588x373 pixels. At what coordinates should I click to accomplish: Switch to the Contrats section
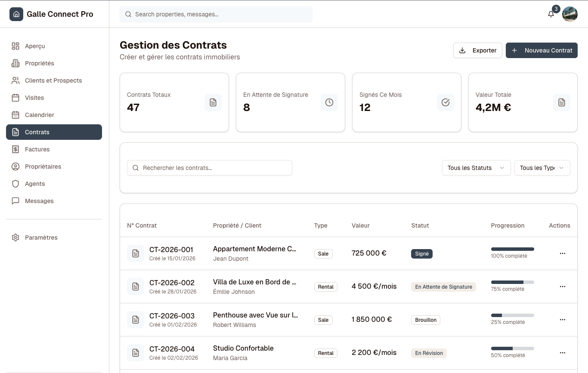pos(37,132)
